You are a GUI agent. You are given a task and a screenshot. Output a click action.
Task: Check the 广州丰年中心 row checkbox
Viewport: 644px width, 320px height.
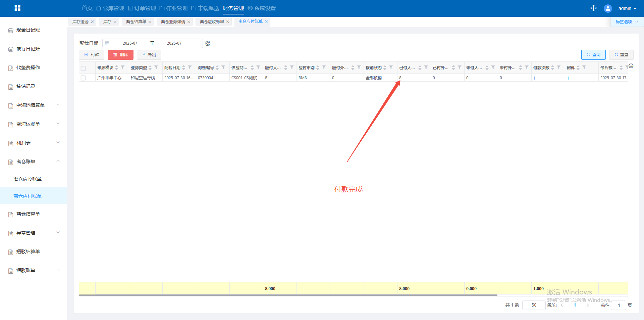tap(84, 78)
